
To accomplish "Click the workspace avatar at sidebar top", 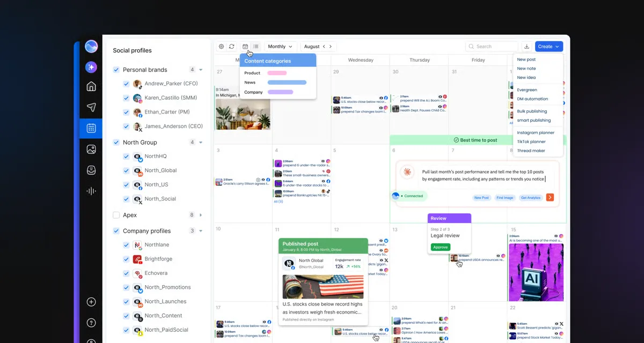I will [x=91, y=47].
